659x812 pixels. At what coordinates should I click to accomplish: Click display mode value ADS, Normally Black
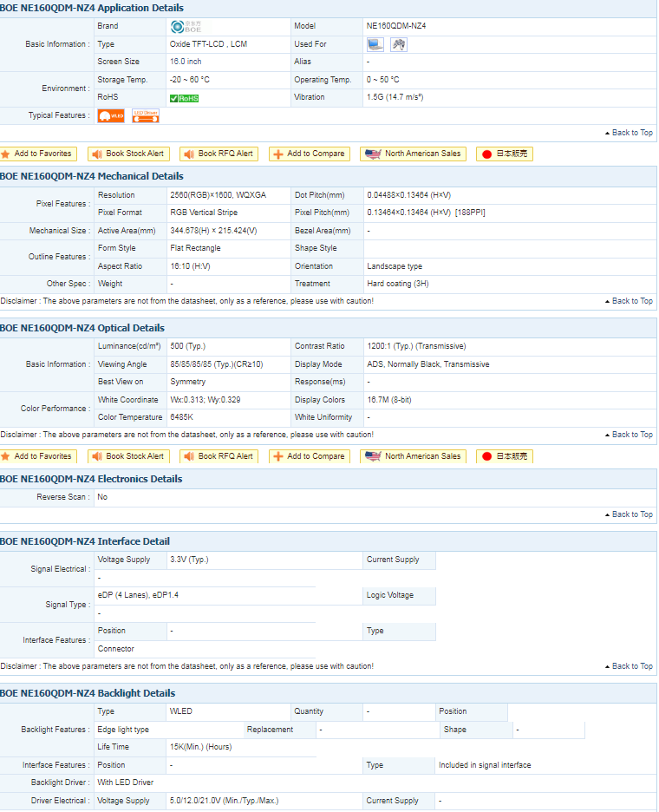pyautogui.click(x=428, y=364)
